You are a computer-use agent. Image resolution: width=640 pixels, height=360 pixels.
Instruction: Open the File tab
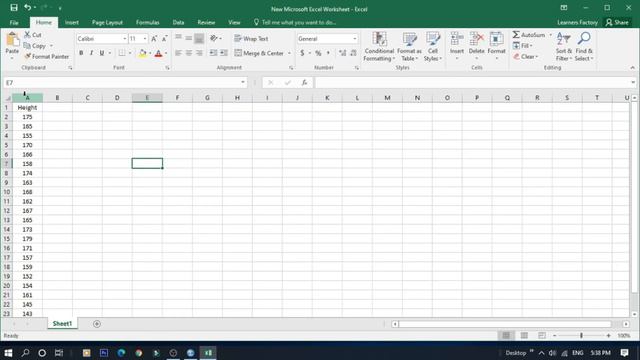point(14,22)
